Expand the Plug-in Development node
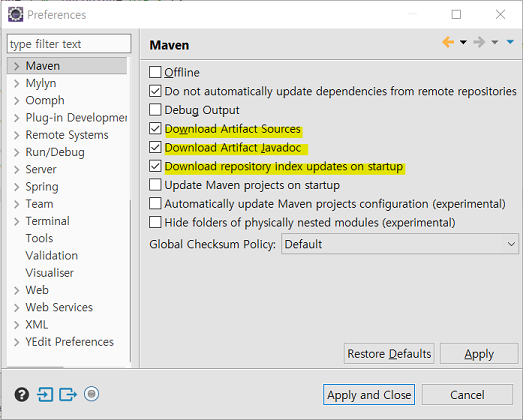Screen dimensions: 523x420 point(17,118)
